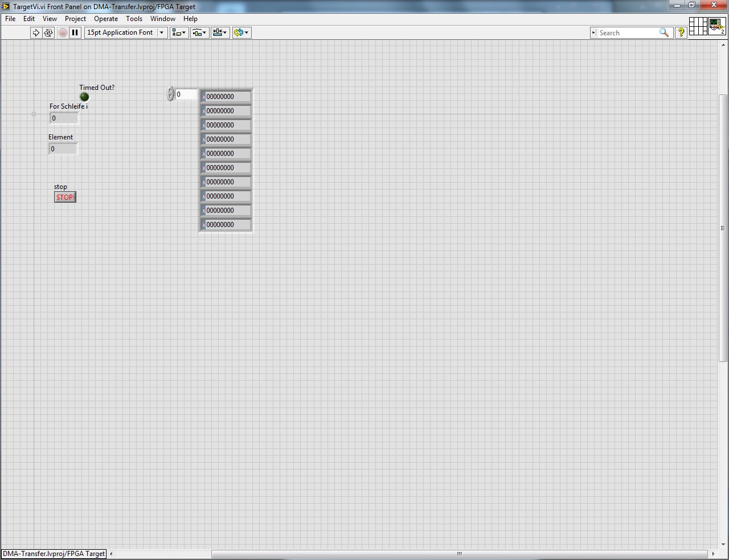This screenshot has height=560, width=729.
Task: Open the Reorder objects menu
Action: (241, 32)
